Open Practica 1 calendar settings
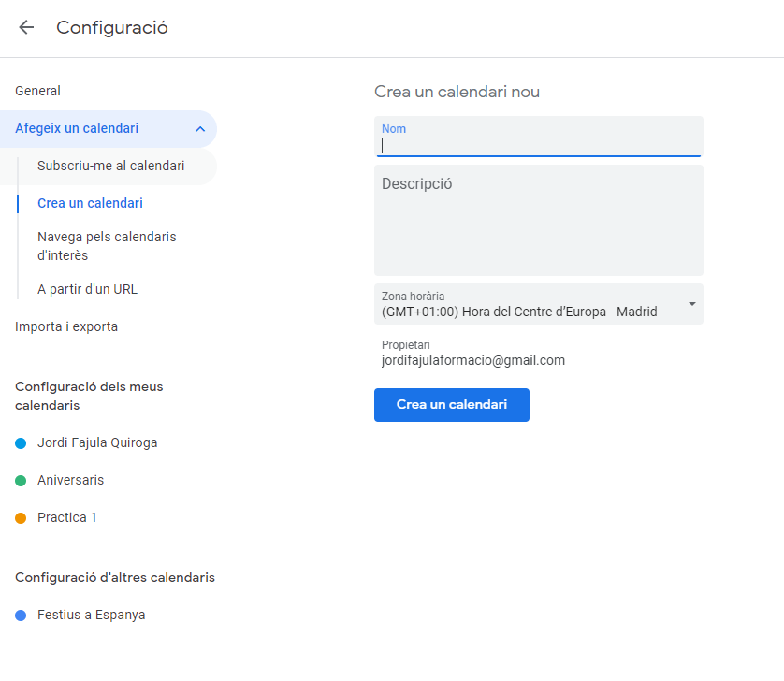784x681 pixels. (x=67, y=517)
